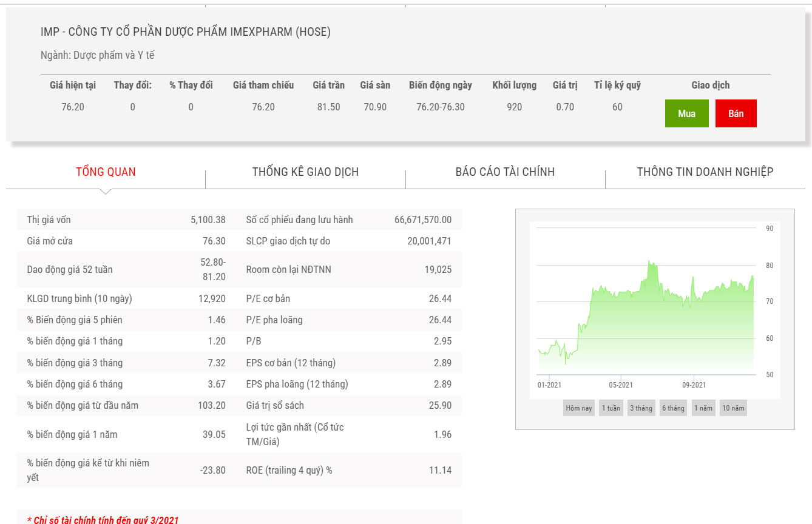Image resolution: width=812 pixels, height=524 pixels.
Task: Click the Ngành Dược phẩm và Y tế text
Action: (x=98, y=55)
